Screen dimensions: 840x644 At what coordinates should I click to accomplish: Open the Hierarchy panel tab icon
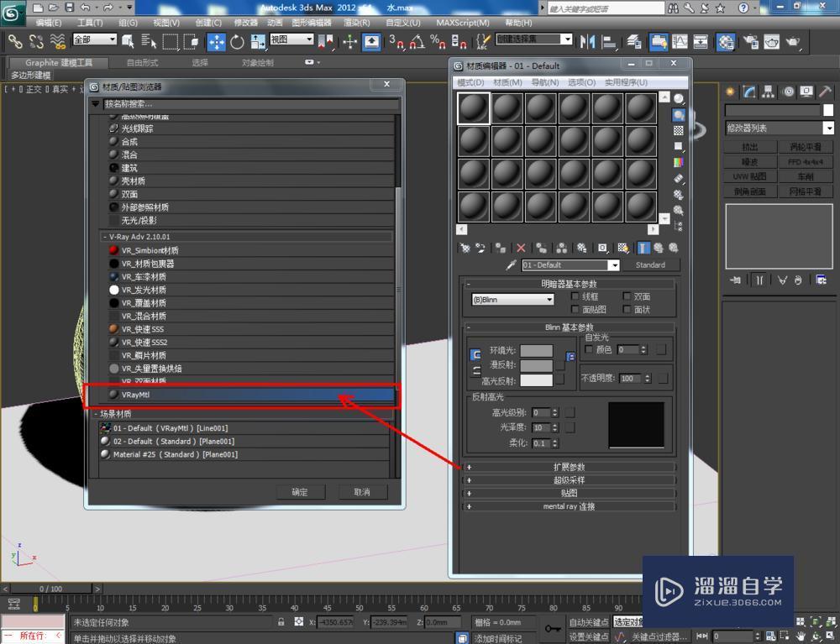click(x=769, y=92)
